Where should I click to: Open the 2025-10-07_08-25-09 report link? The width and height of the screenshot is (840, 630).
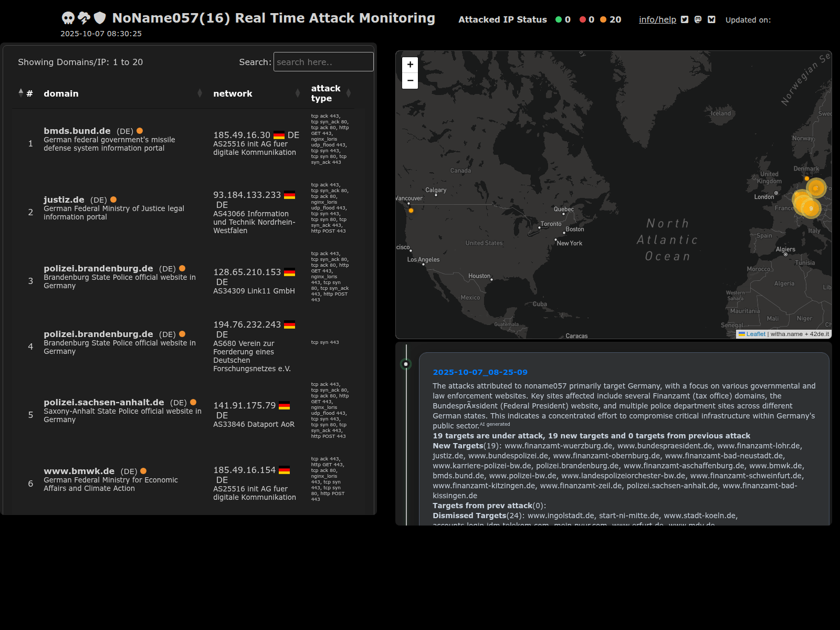[x=480, y=372]
